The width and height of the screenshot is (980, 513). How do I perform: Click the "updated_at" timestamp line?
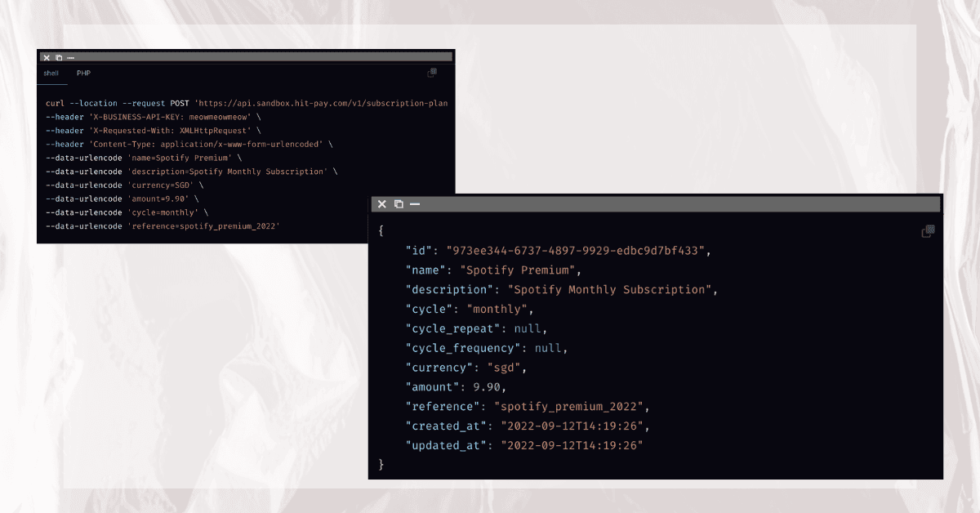[524, 446]
